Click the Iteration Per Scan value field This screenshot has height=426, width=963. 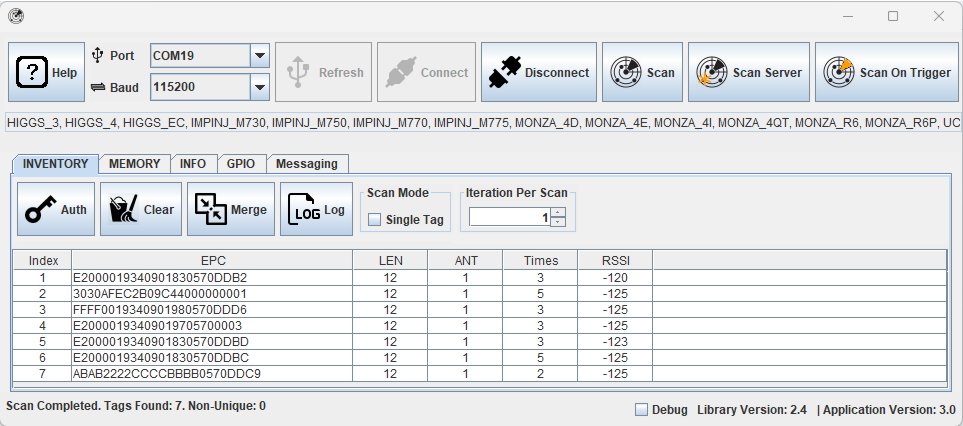[510, 217]
